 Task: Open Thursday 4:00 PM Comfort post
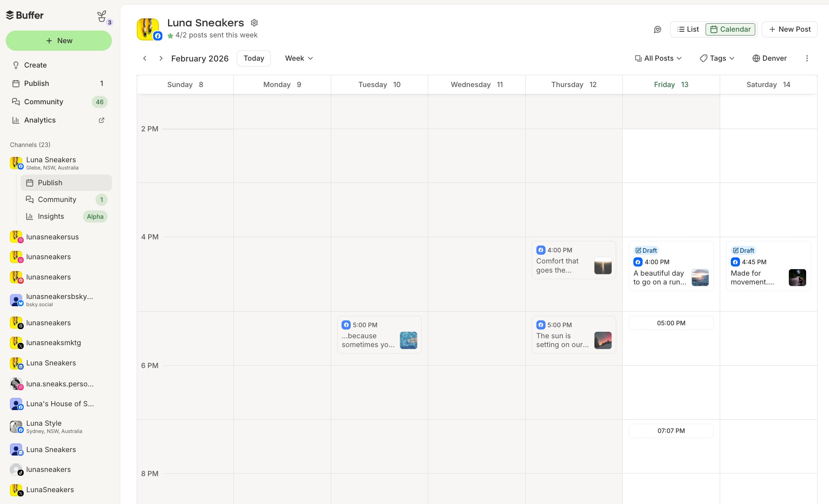574,260
